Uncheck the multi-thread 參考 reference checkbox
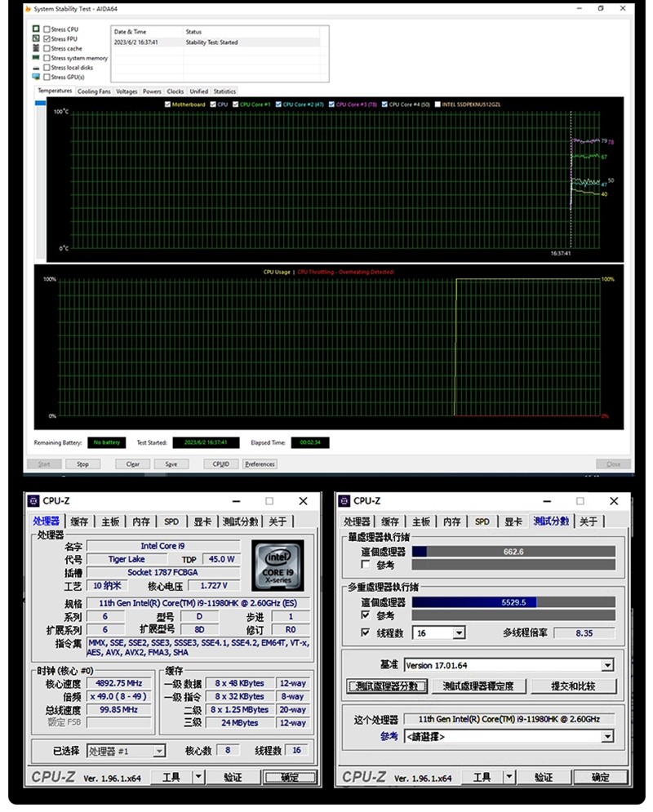The image size is (653, 812). click(x=366, y=615)
